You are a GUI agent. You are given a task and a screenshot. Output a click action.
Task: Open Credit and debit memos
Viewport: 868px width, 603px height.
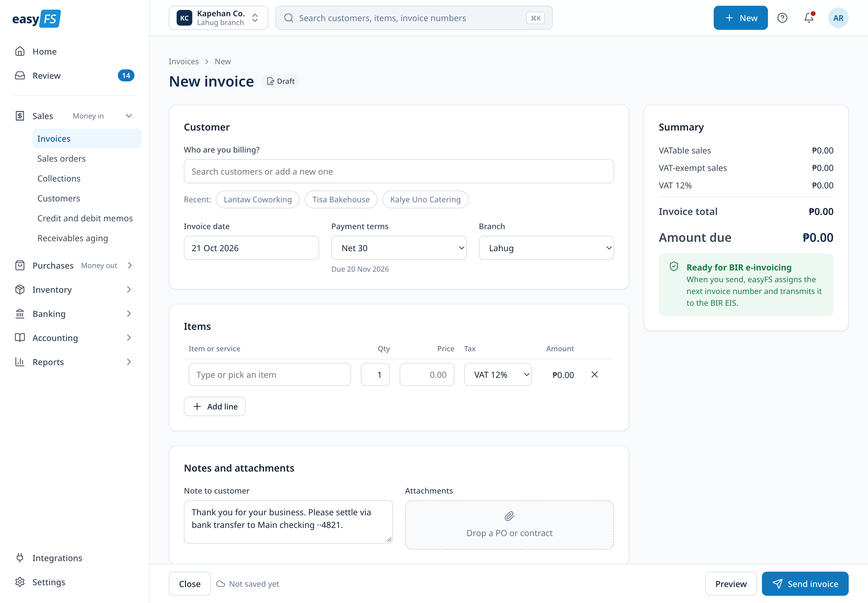pyautogui.click(x=87, y=218)
